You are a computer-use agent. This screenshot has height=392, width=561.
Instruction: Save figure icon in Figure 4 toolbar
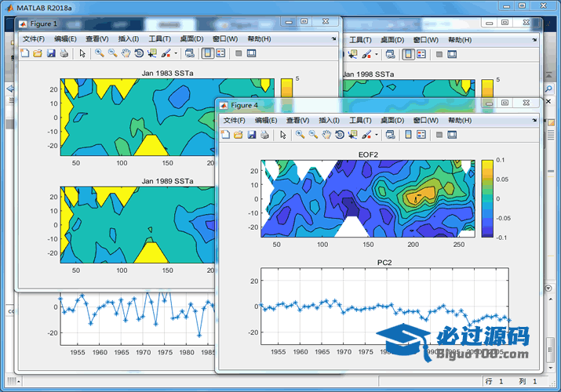pyautogui.click(x=252, y=135)
